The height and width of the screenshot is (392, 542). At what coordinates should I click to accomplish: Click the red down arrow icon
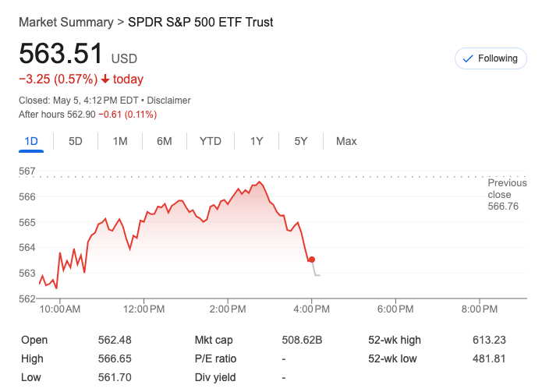click(x=105, y=79)
